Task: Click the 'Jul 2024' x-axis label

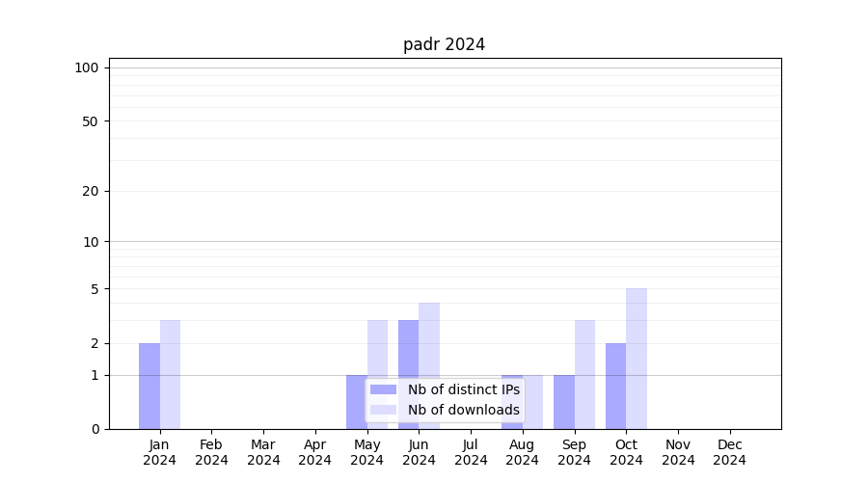Action: click(471, 452)
